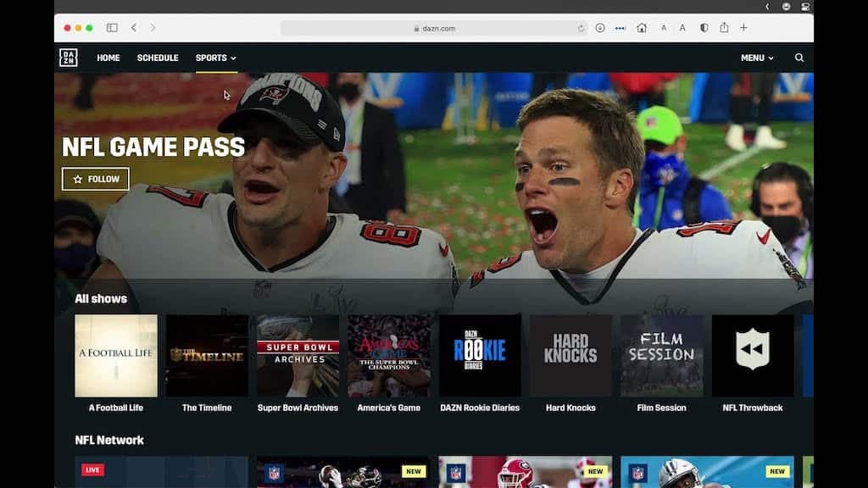Open Hard Knocks show thumbnail
The width and height of the screenshot is (868, 488).
coord(570,356)
